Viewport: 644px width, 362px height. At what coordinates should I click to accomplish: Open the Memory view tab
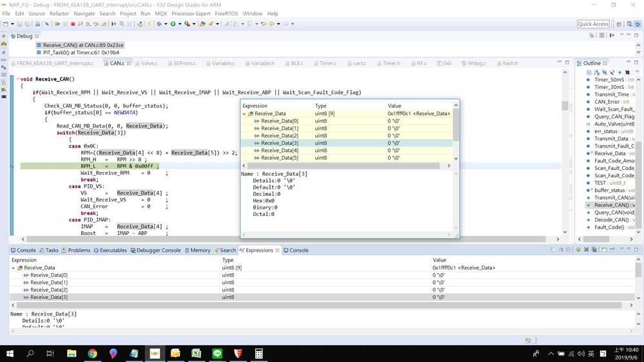[197, 250]
